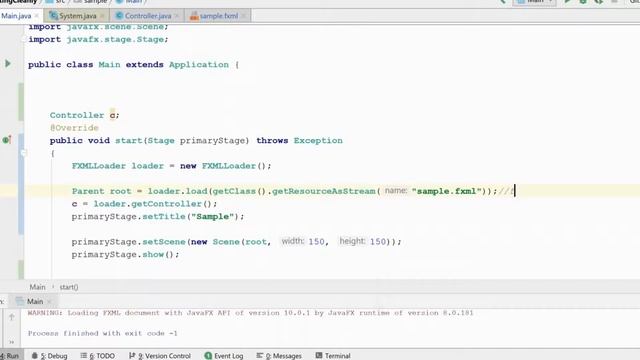
Task: Click 'Application' in the class declaration
Action: [x=199, y=64]
